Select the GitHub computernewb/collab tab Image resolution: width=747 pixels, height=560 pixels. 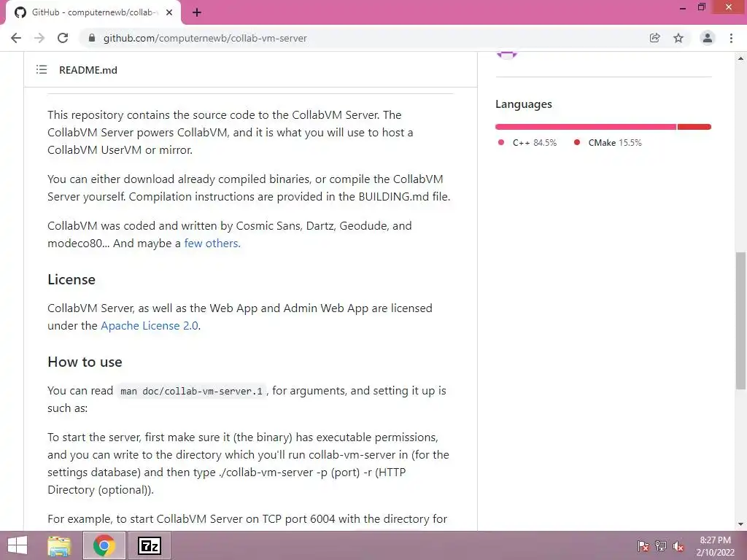click(93, 12)
